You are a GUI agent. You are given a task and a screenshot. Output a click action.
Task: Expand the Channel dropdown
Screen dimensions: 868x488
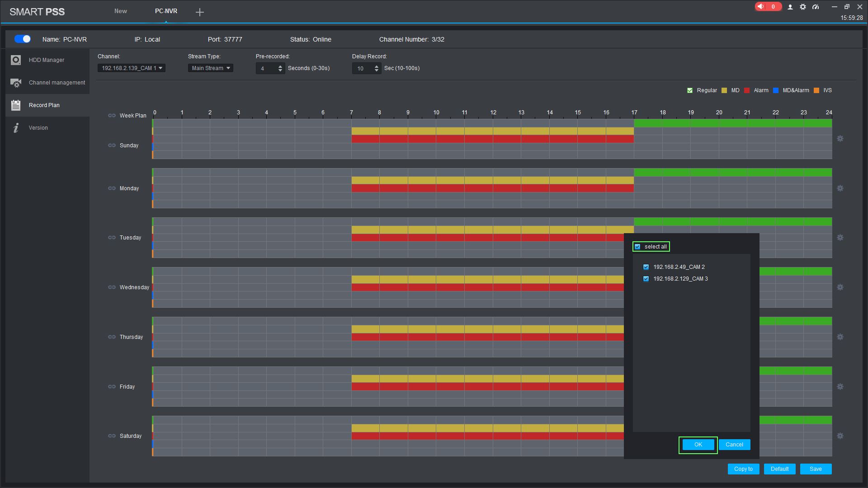[132, 68]
